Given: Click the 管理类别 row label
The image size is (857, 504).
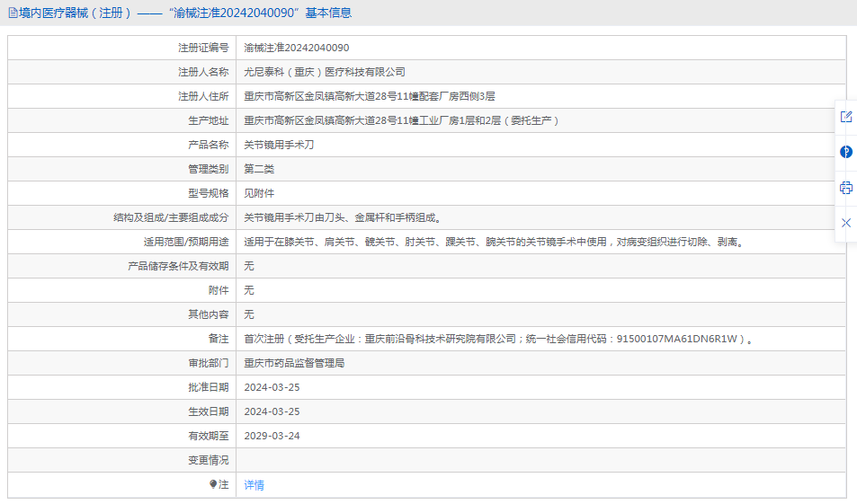Looking at the screenshot, I should pos(209,169).
